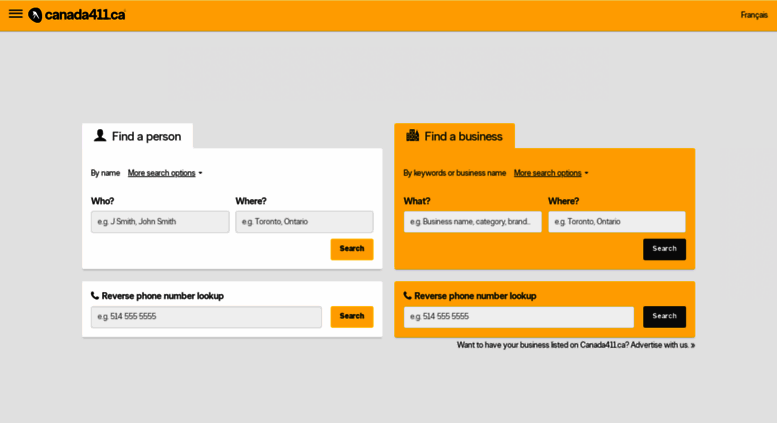This screenshot has height=423, width=777.
Task: Click the canada411.ca logo
Action: click(x=77, y=15)
